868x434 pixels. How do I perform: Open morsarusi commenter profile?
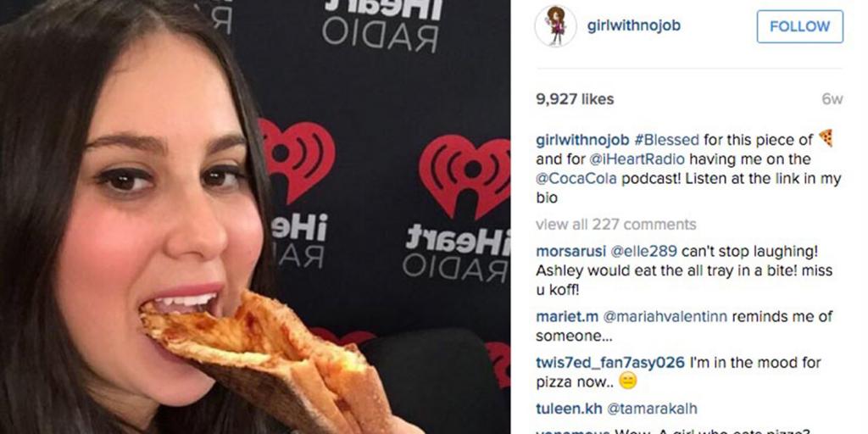coord(570,251)
